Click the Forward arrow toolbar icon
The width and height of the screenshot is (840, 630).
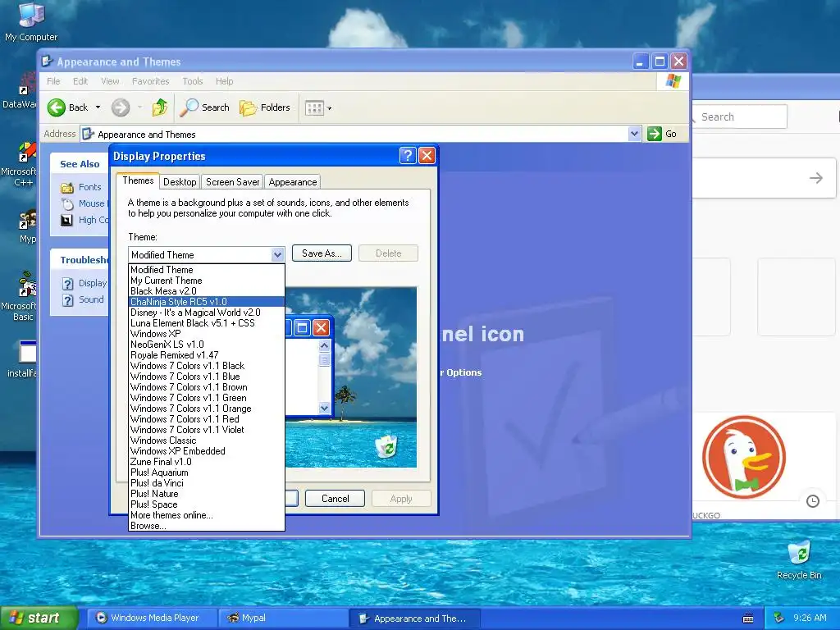tap(121, 107)
